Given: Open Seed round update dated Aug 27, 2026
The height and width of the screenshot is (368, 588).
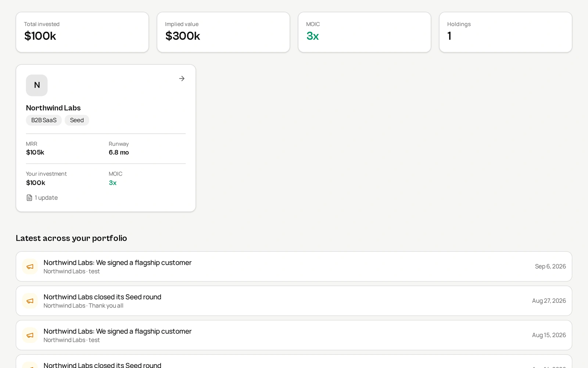Looking at the screenshot, I should [294, 301].
